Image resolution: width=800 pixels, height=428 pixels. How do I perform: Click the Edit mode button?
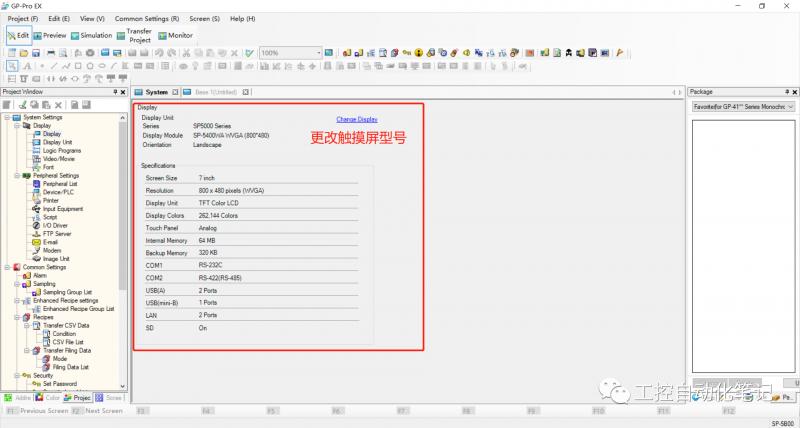point(19,36)
